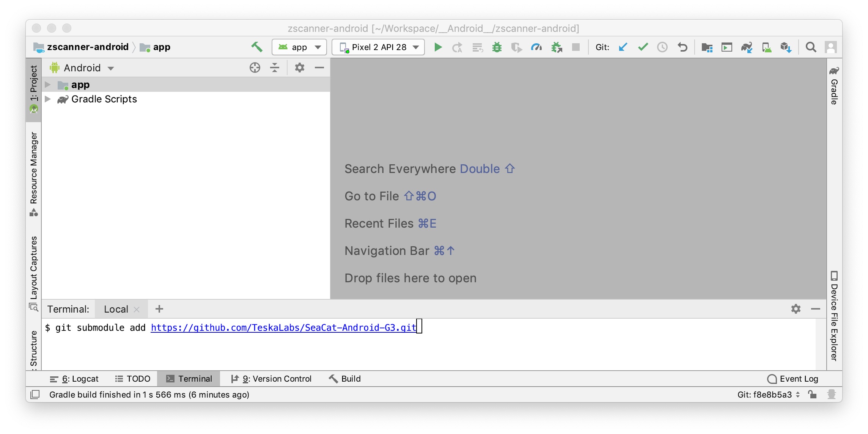Open the 6: Logcat tab

tap(74, 379)
